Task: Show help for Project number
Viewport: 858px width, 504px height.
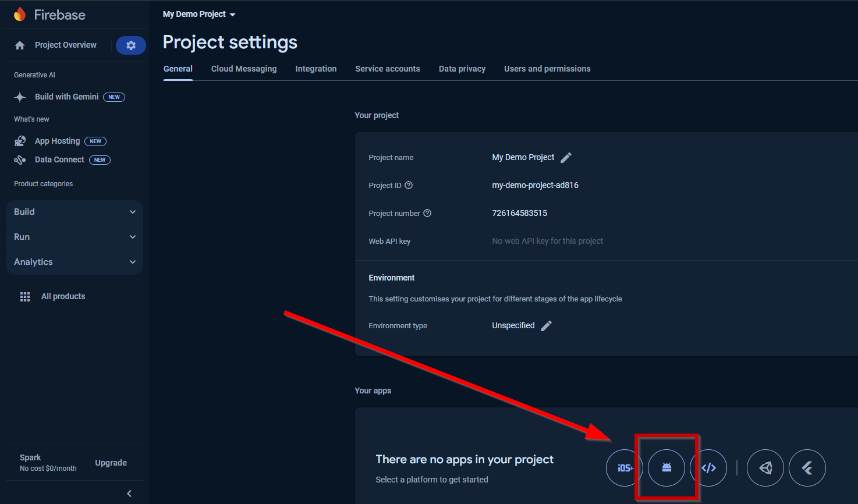Action: tap(427, 214)
